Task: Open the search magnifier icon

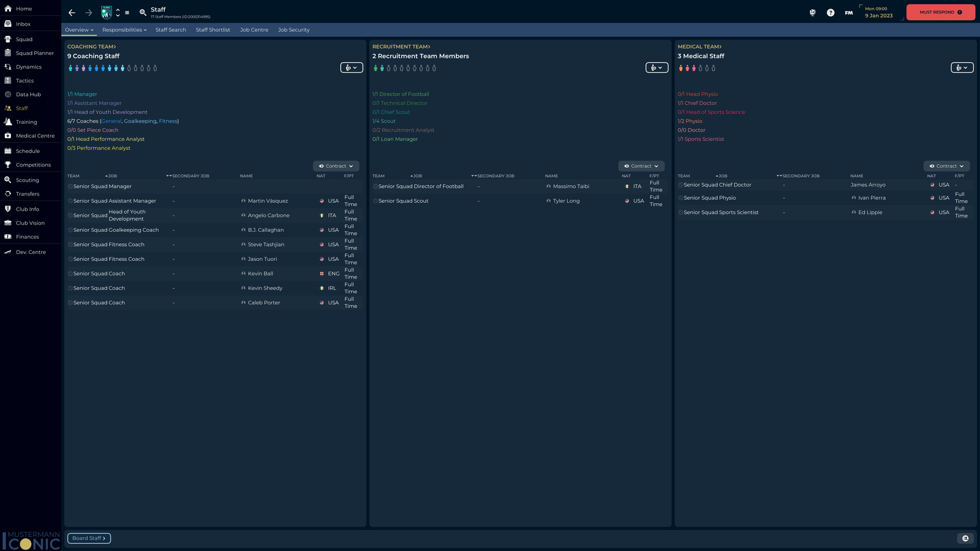Action: coord(143,12)
